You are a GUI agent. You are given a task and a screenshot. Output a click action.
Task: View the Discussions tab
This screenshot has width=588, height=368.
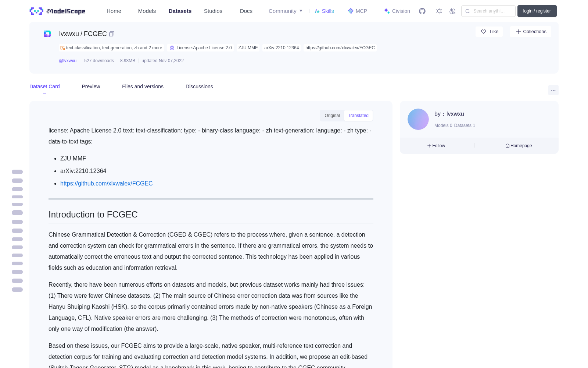[199, 86]
